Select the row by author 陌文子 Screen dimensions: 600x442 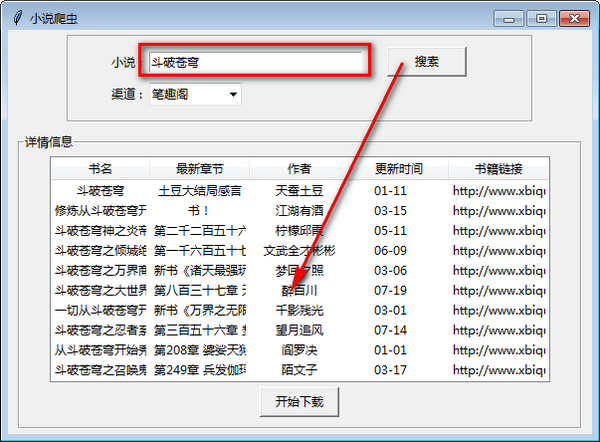coord(299,370)
